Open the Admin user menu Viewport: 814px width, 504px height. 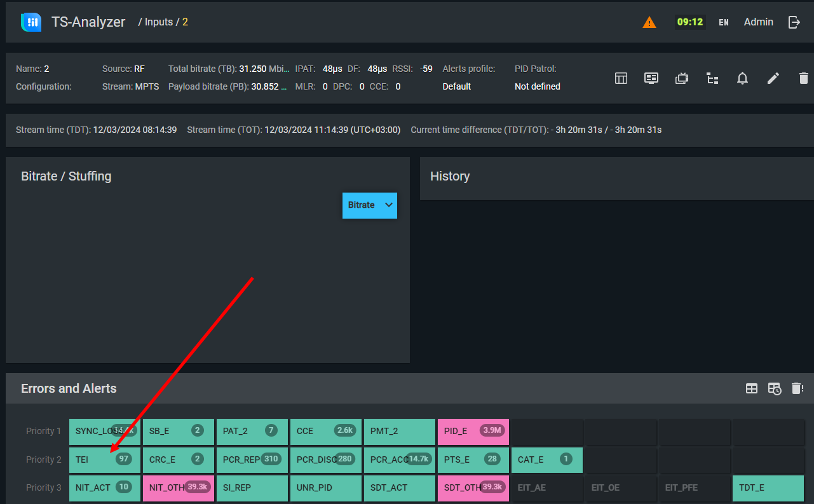coord(758,22)
